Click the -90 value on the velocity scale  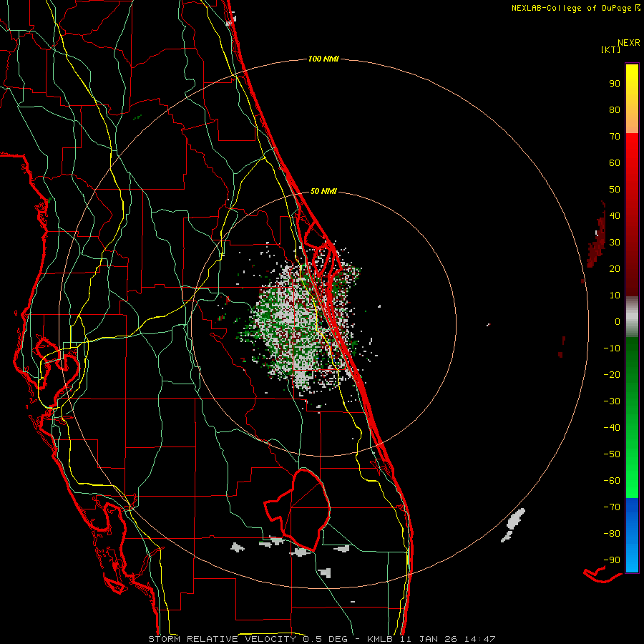pos(612,560)
